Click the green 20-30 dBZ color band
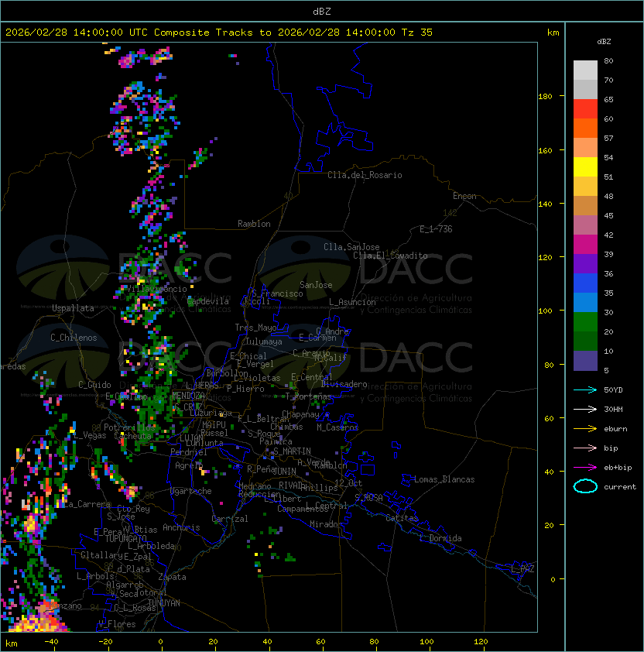644x652 pixels. click(x=585, y=322)
